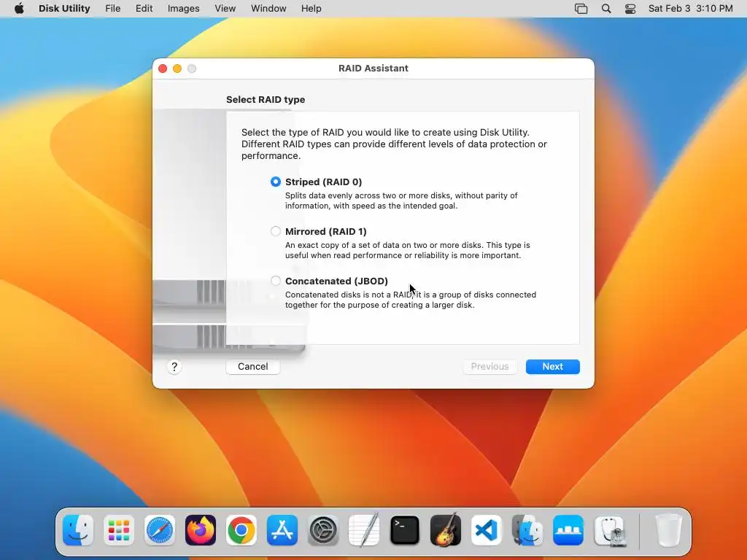Choose the Mirrored (RAID 1) option
This screenshot has width=747, height=560.
[x=275, y=231]
